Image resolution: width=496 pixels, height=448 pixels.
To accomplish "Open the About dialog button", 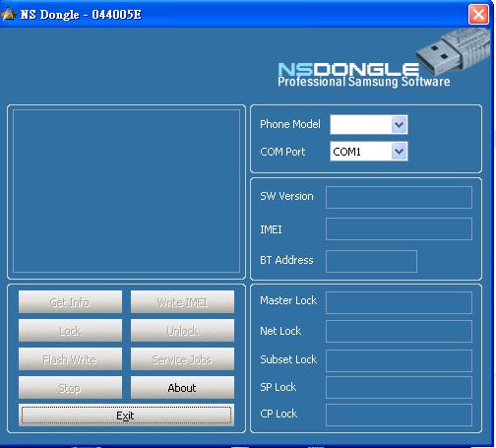I will 182,388.
